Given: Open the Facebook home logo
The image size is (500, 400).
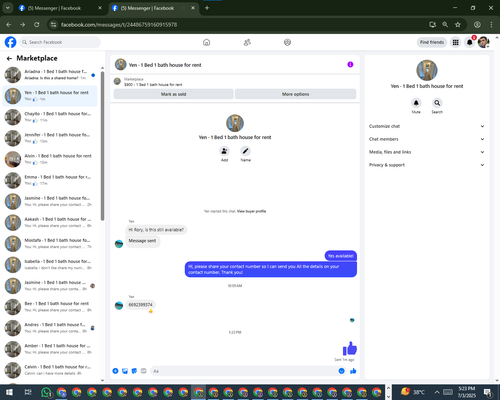Looking at the screenshot, I should (x=10, y=42).
